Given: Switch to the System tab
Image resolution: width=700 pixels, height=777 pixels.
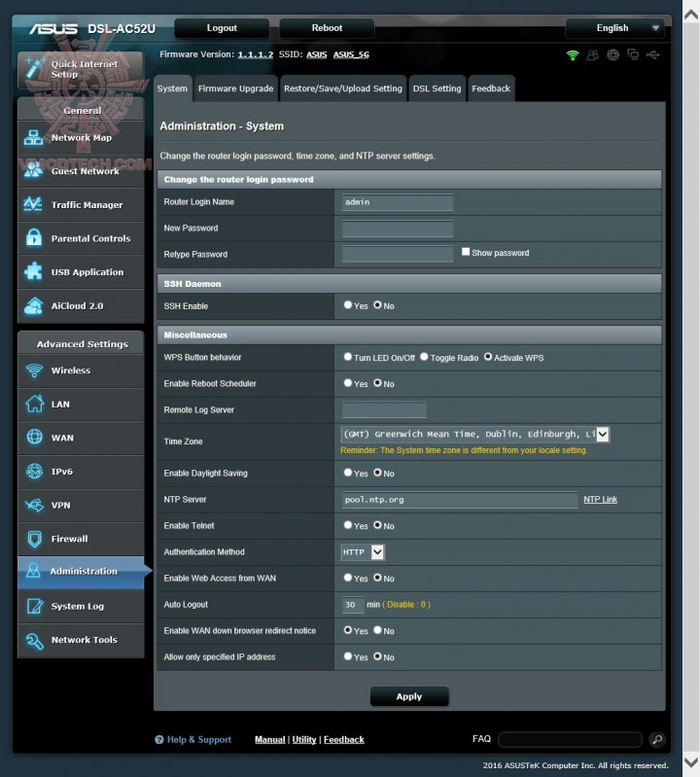Looking at the screenshot, I should click(172, 88).
